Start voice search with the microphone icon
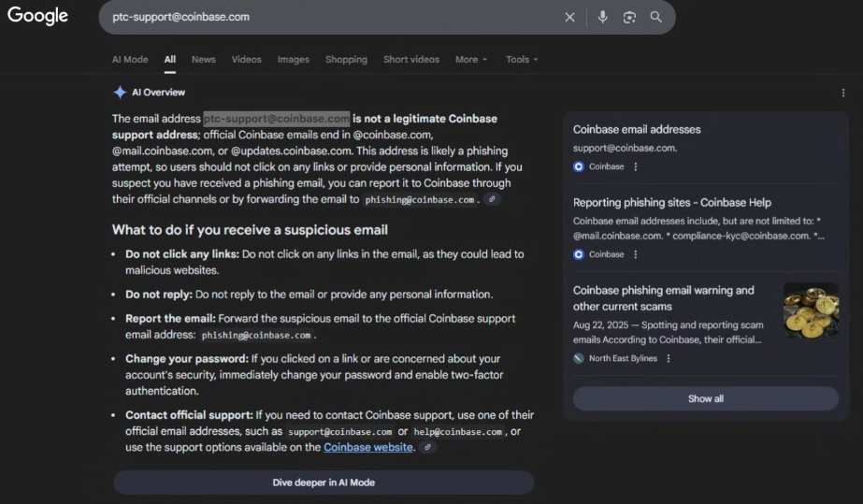Image resolution: width=863 pixels, height=504 pixels. point(603,17)
